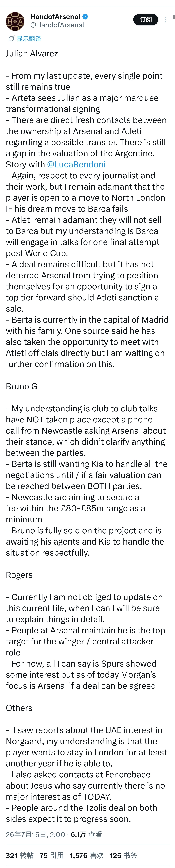Show translation via 显示翻译 link
This screenshot has width=175, height=868.
[x=29, y=39]
